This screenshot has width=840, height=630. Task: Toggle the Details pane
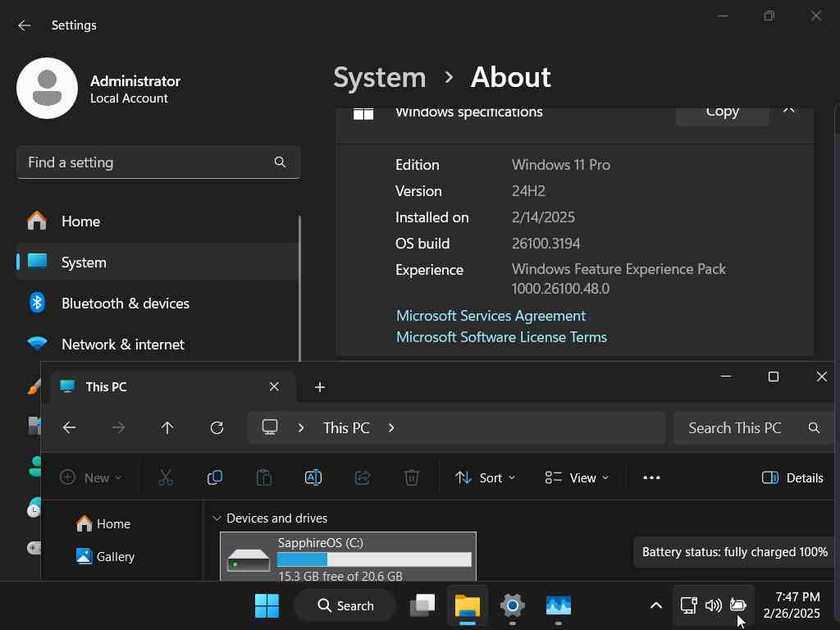(792, 477)
